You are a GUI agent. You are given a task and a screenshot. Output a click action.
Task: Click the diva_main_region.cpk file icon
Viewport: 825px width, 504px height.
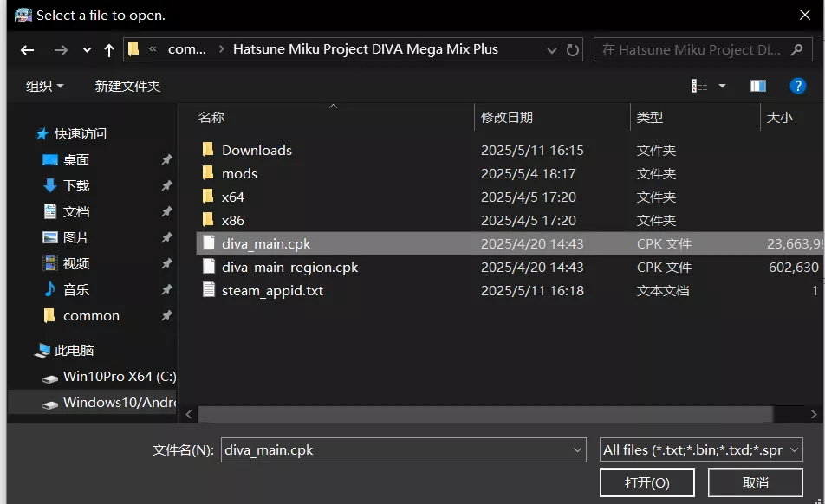(209, 267)
